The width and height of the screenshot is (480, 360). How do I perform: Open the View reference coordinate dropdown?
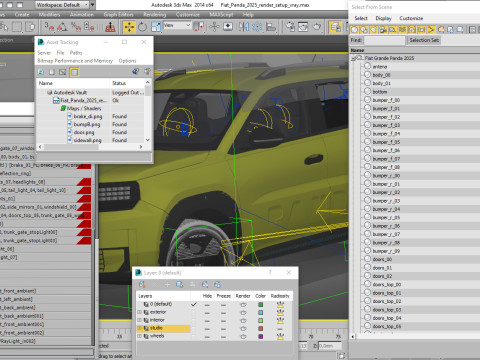coord(177,25)
